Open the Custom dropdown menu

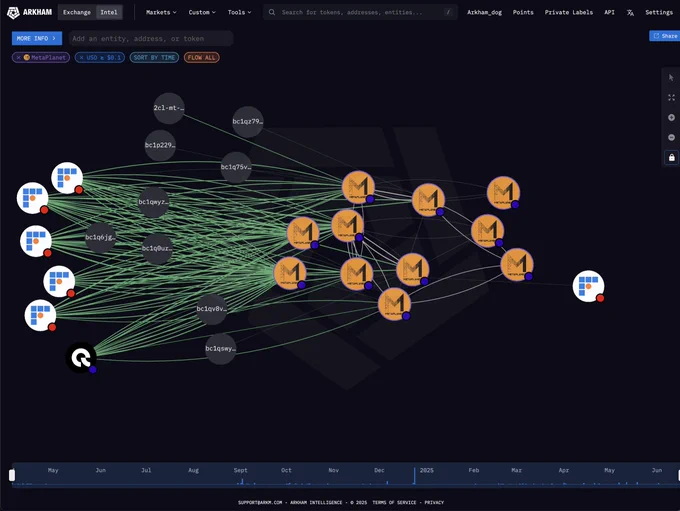click(202, 12)
